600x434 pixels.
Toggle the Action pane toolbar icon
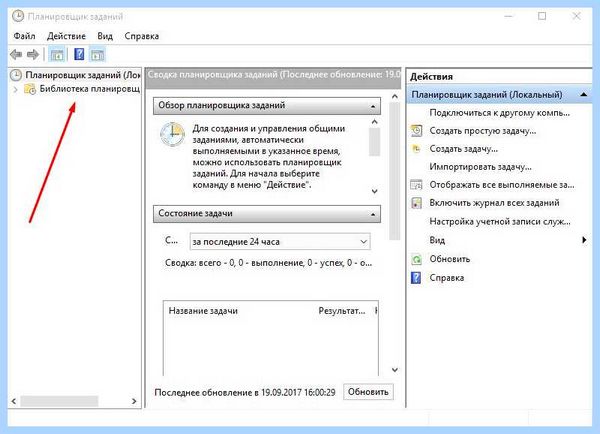click(97, 55)
